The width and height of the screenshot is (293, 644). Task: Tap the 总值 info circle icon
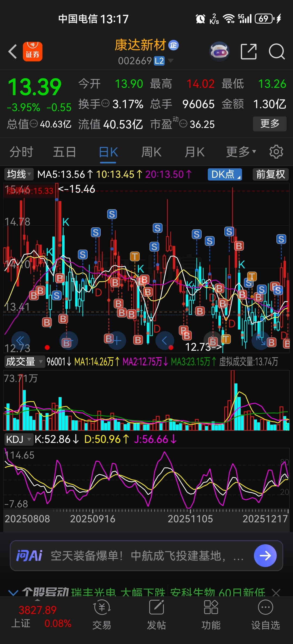pyautogui.click(x=34, y=124)
